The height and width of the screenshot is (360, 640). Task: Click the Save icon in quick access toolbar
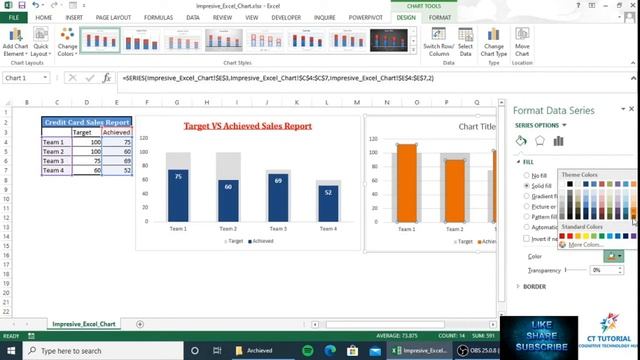point(22,5)
